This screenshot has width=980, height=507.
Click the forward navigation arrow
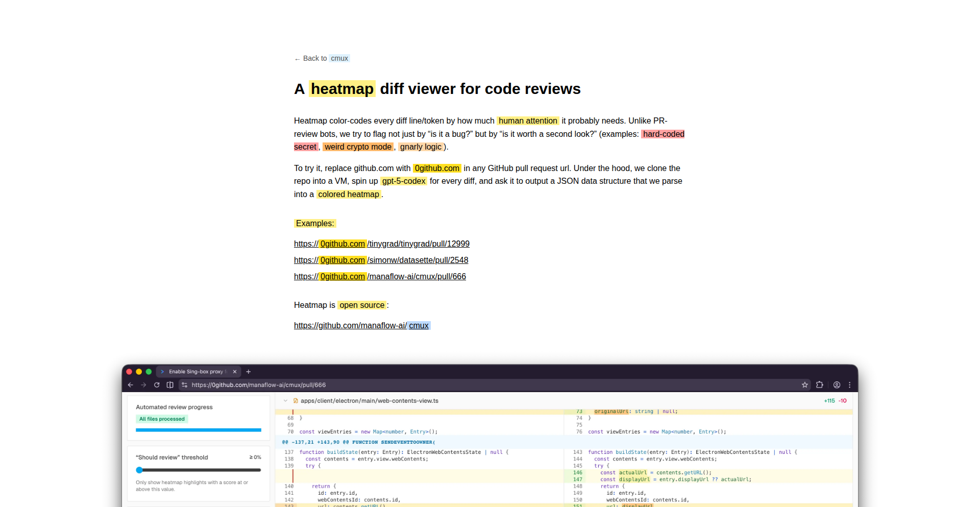coord(143,385)
